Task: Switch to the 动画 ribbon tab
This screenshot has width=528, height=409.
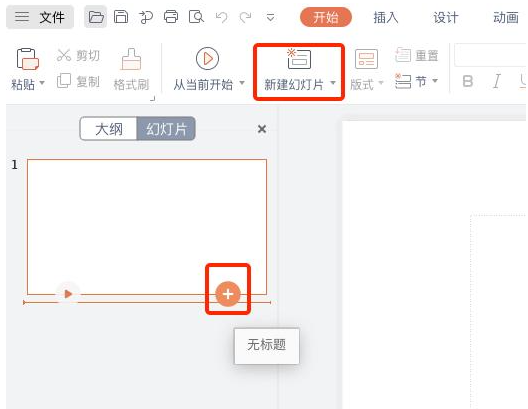Action: pyautogui.click(x=506, y=17)
